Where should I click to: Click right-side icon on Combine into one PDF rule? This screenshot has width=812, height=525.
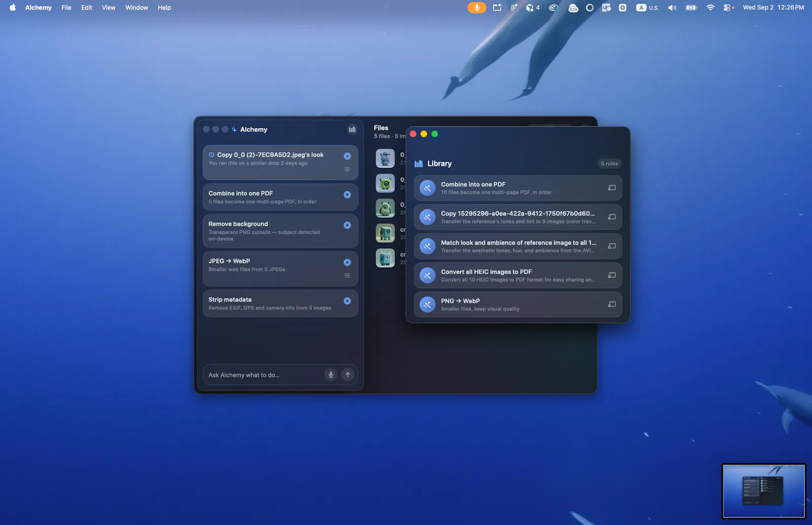click(x=612, y=188)
